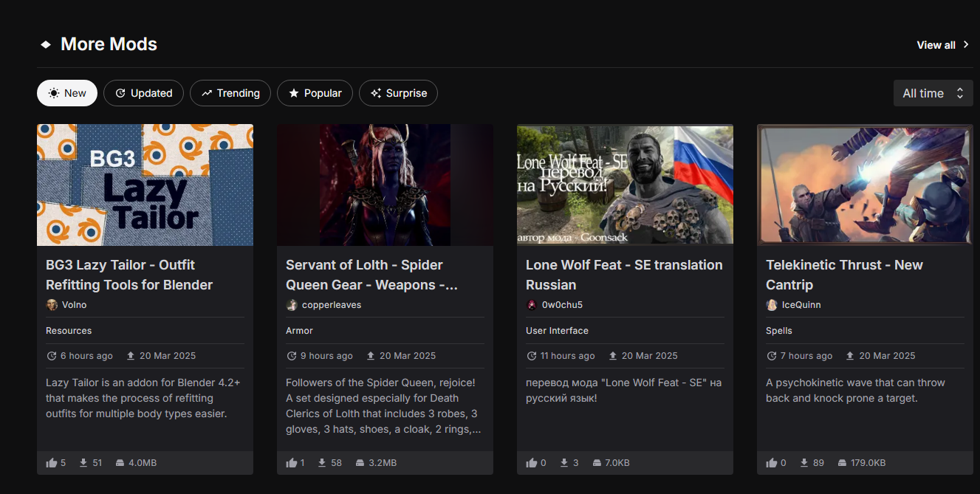Click the upload date icon on Lone Wolf Feat card
Viewport: 980px width, 494px height.
pyautogui.click(x=613, y=356)
